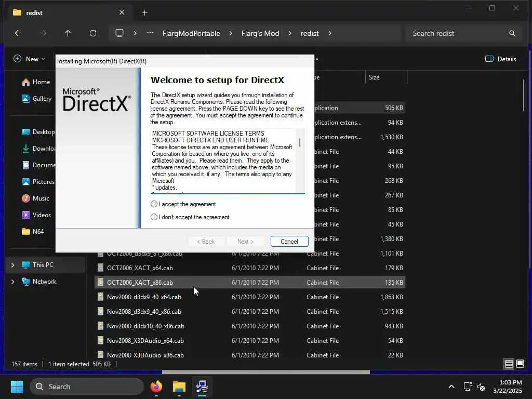Image resolution: width=532 pixels, height=399 pixels.
Task: Click the taskbar Search box
Action: [x=87, y=387]
